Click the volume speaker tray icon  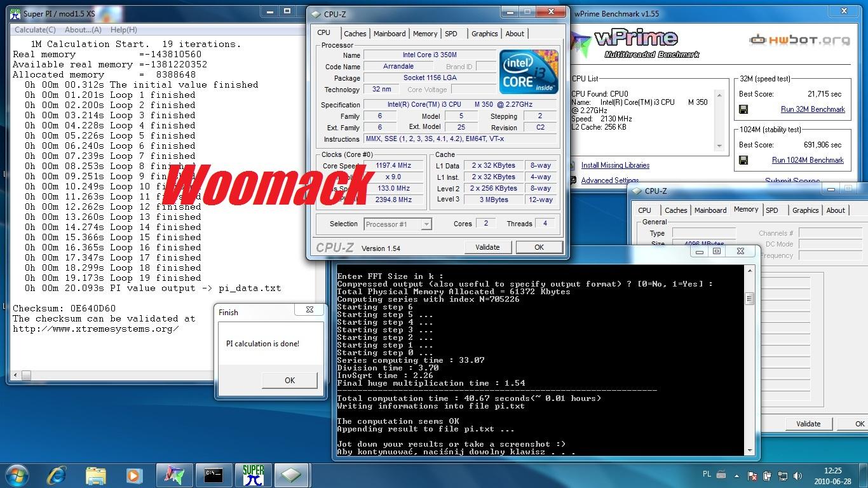pyautogui.click(x=798, y=475)
